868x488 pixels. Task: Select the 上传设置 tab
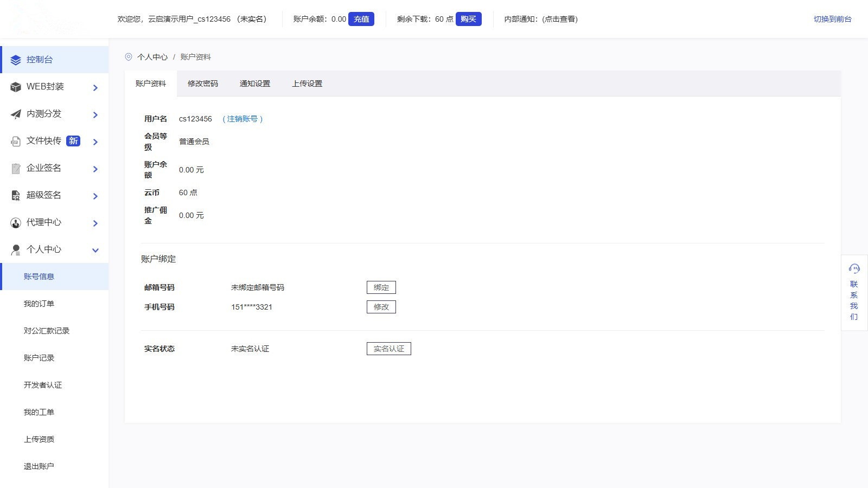click(307, 84)
